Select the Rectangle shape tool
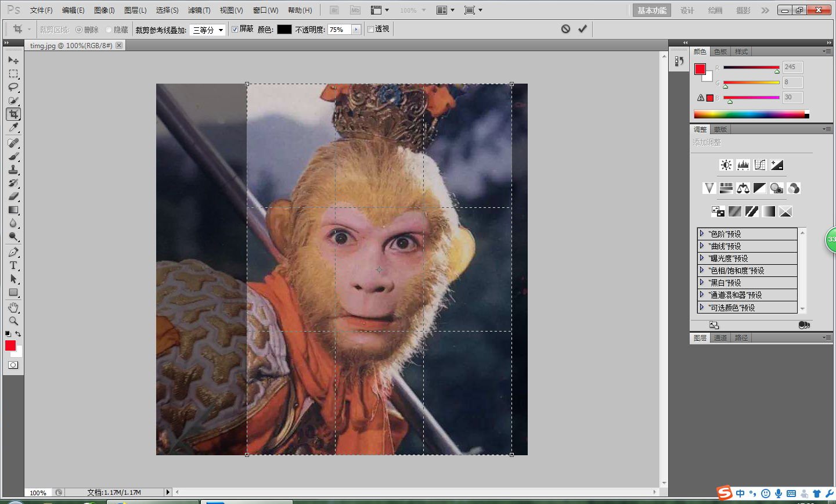 (x=13, y=292)
